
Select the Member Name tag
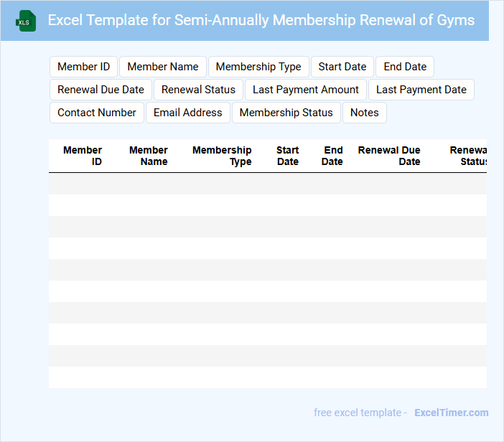(163, 67)
